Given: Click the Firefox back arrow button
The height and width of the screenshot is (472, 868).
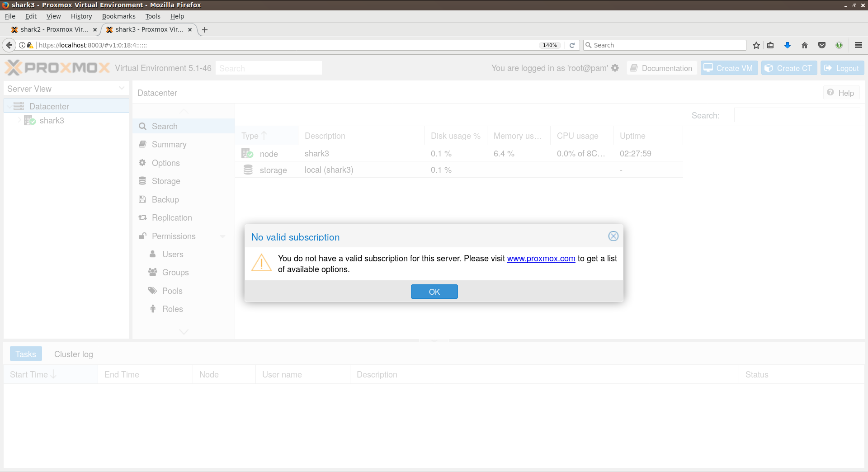Looking at the screenshot, I should [9, 45].
